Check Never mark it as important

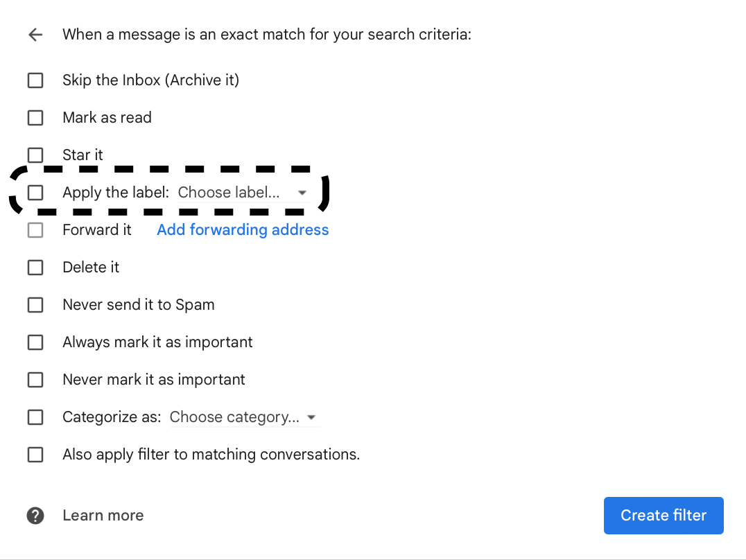[35, 379]
